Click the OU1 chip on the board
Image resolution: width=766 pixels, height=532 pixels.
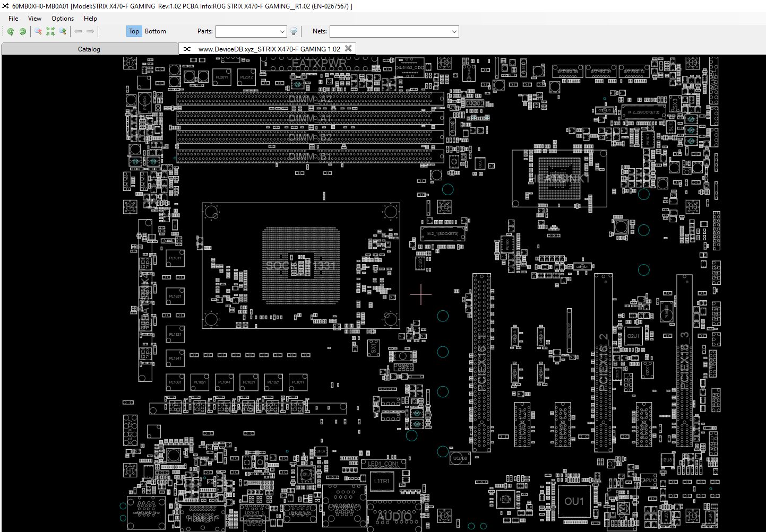pos(574,501)
